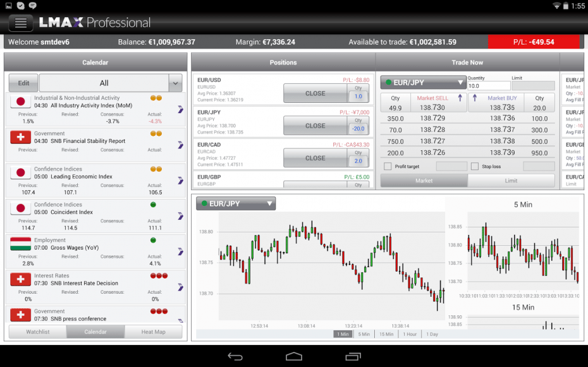
Task: Expand the All calendar filter dropdown
Action: pos(175,83)
